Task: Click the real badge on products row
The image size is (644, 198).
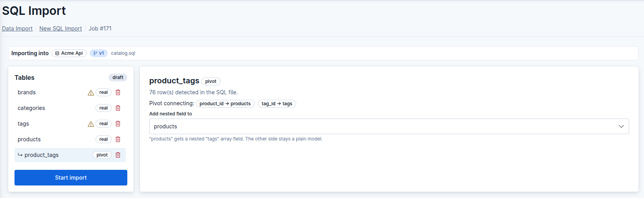Action: click(x=103, y=139)
